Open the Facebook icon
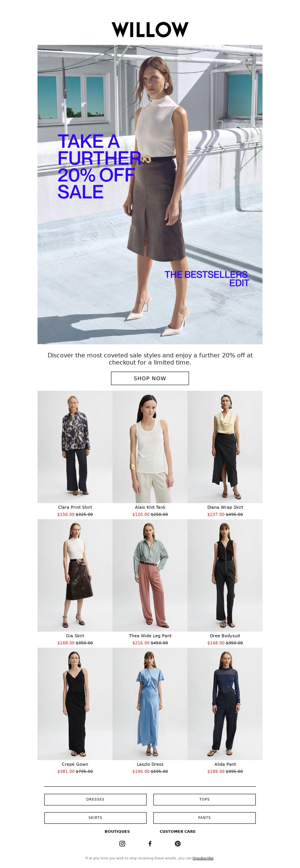The height and width of the screenshot is (868, 300). coord(150,844)
